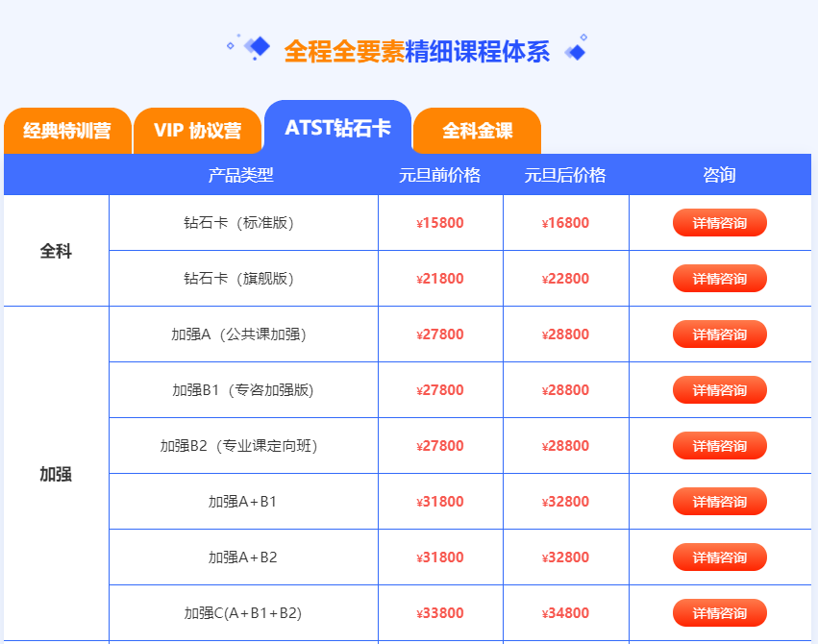Click the 元旦前价格 column header
This screenshot has width=818, height=644.
[440, 175]
